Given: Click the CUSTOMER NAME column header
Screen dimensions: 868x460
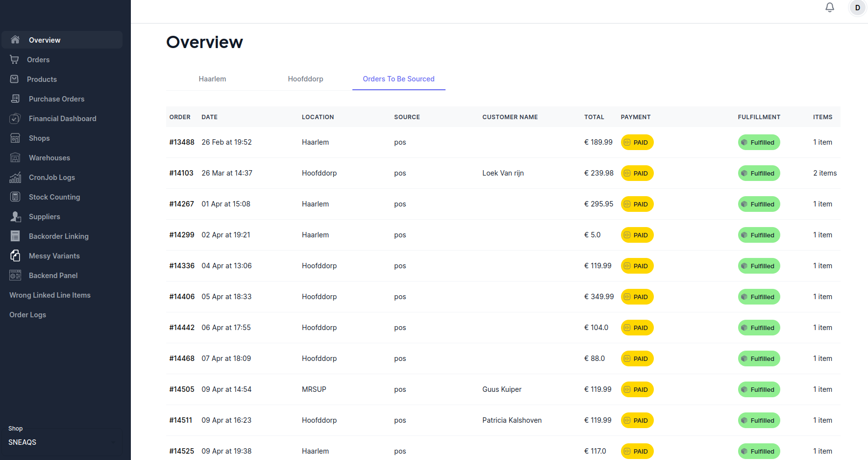Looking at the screenshot, I should click(x=510, y=117).
